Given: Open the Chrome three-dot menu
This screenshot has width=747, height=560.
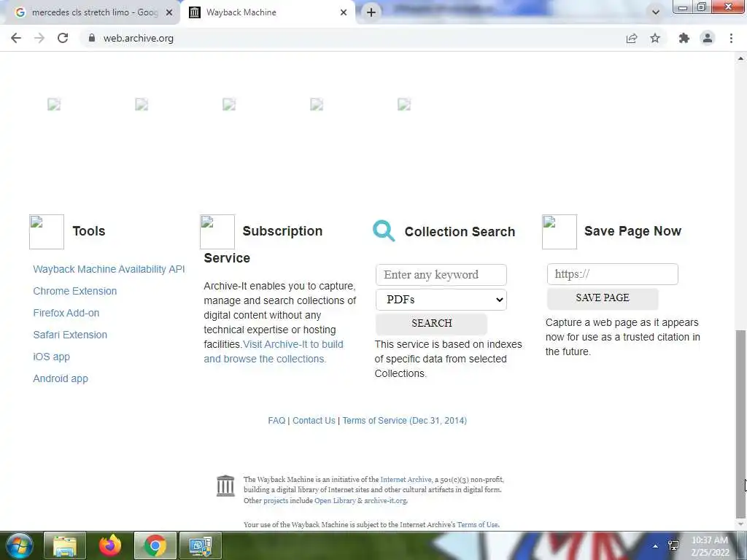Looking at the screenshot, I should [731, 38].
